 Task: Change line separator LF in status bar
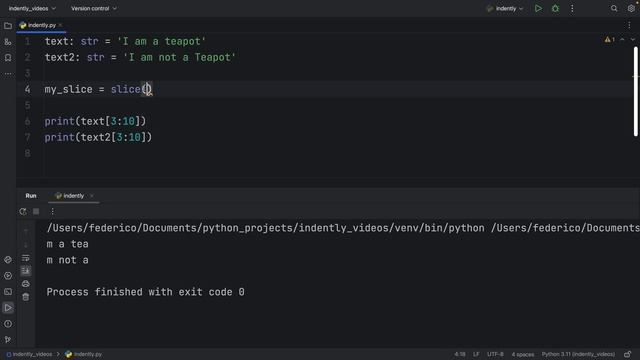click(x=476, y=354)
